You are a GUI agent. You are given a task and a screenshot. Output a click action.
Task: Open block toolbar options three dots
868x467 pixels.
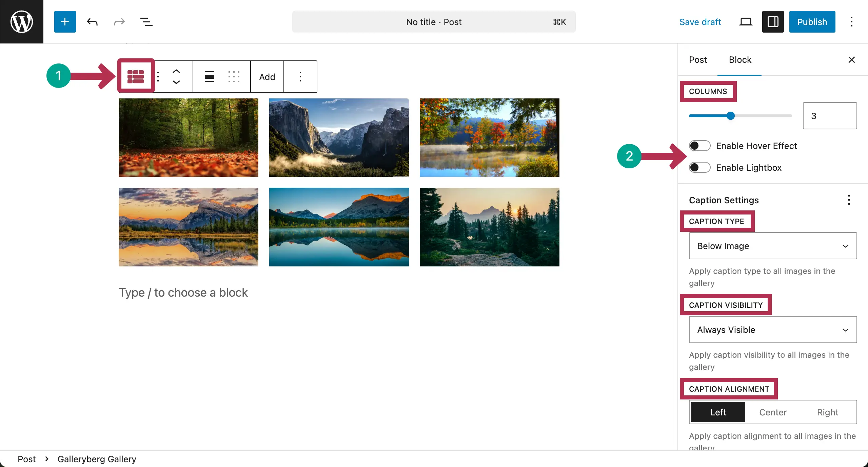click(300, 77)
